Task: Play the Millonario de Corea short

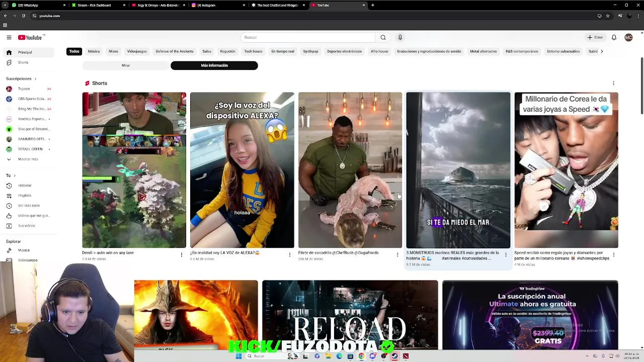Action: 566,170
